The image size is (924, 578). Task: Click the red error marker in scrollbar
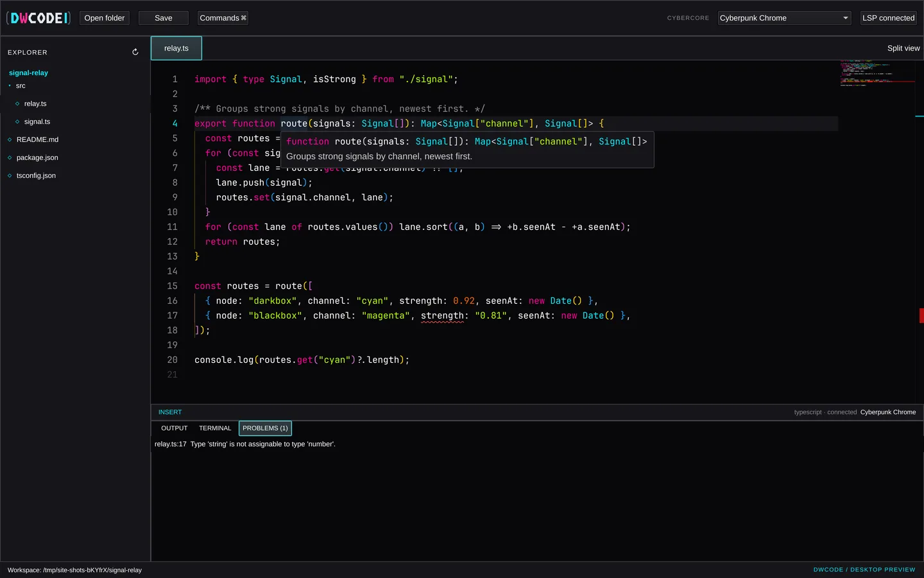point(921,315)
